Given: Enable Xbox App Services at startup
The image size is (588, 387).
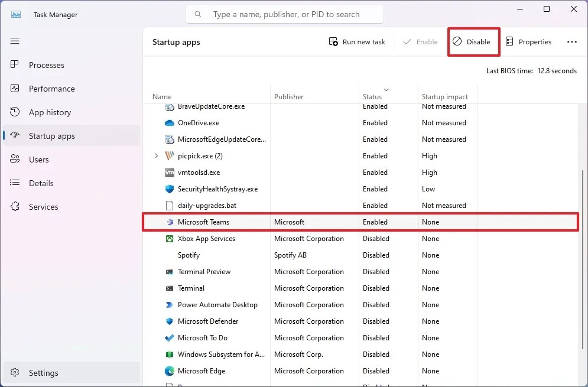Looking at the screenshot, I should tap(206, 238).
